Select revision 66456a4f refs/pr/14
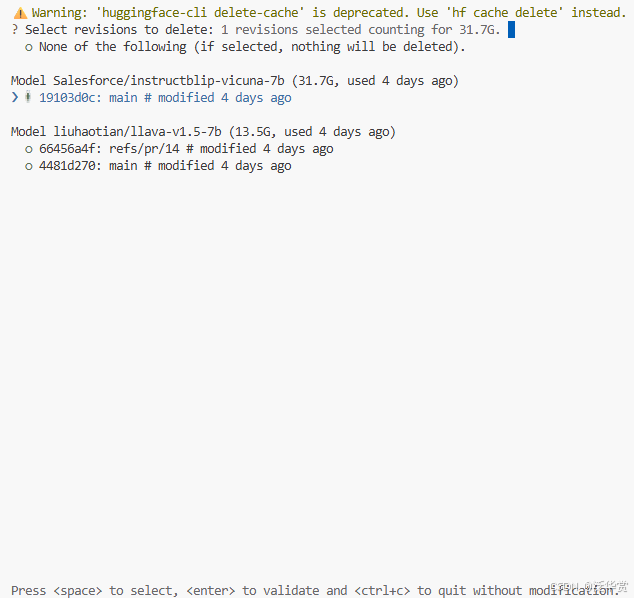The width and height of the screenshot is (634, 598). 179,149
